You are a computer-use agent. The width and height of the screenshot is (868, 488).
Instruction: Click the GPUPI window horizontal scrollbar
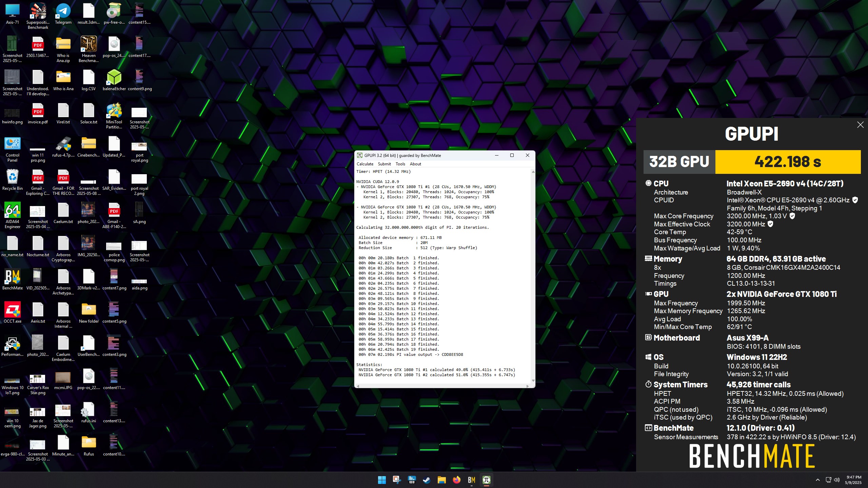(442, 386)
